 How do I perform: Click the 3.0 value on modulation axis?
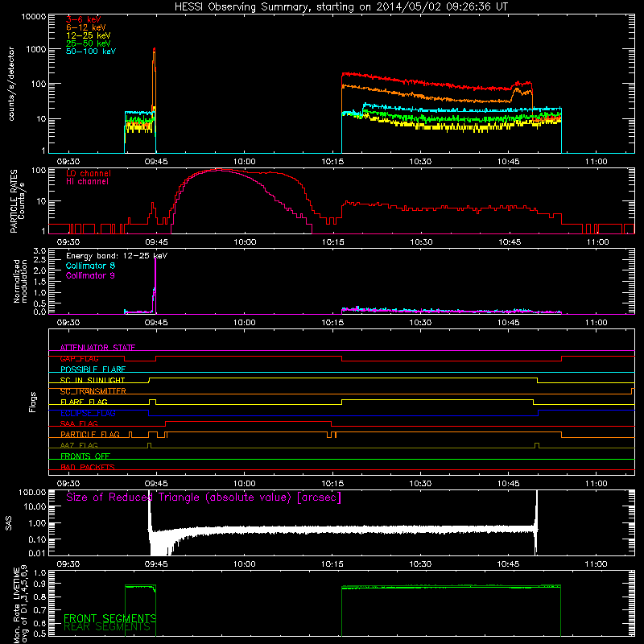pos(39,251)
